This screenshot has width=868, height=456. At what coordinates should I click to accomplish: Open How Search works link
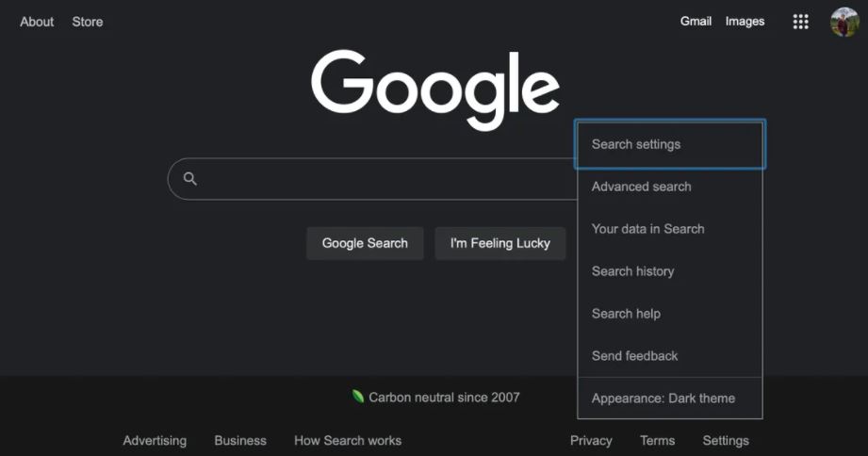point(347,440)
